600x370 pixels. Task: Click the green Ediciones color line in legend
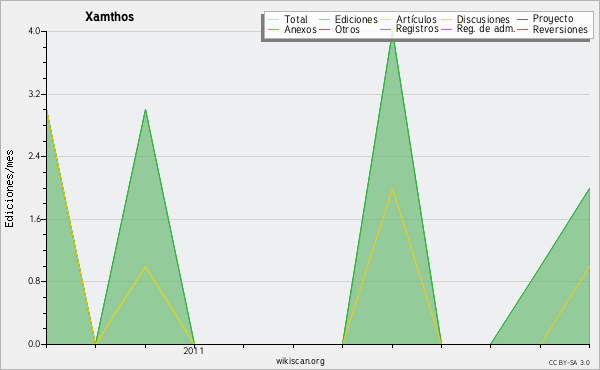tap(324, 19)
